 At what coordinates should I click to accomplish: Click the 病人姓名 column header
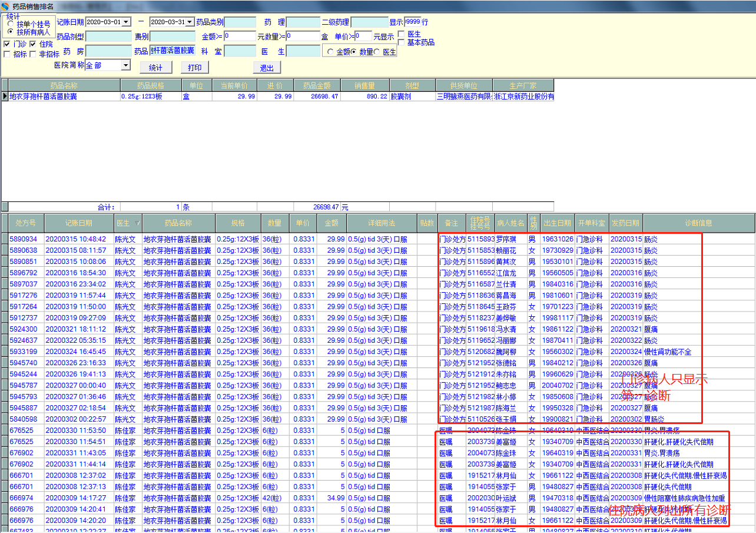(x=510, y=223)
